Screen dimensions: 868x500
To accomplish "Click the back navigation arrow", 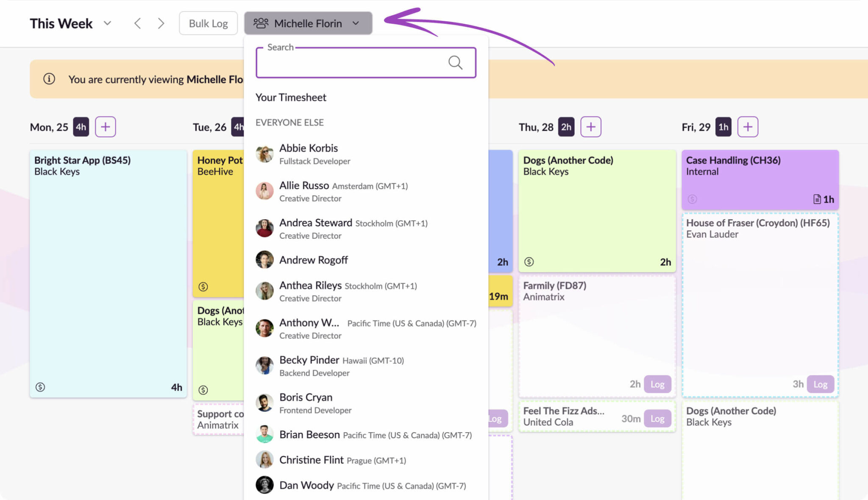I will click(138, 23).
